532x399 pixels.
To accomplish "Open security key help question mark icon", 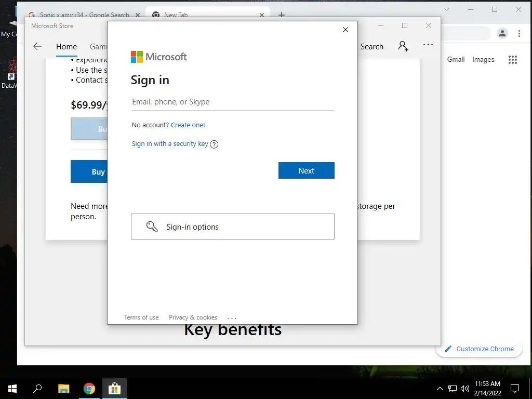I will tap(214, 144).
